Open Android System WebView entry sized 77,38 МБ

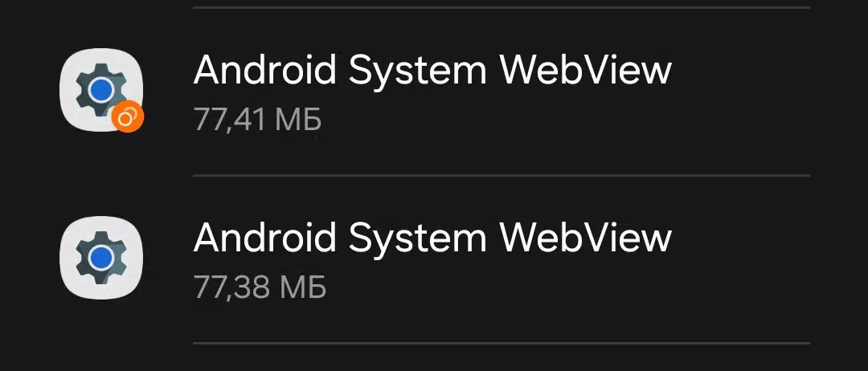tap(434, 259)
